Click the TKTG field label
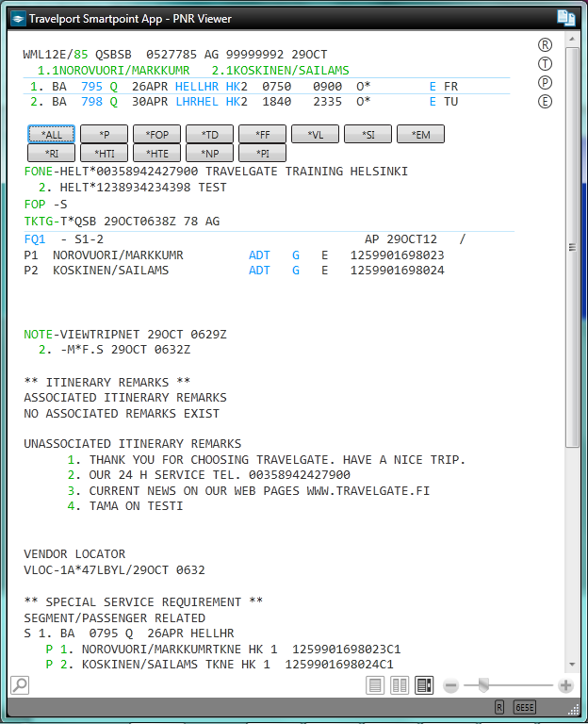This screenshot has width=588, height=724. point(39,222)
